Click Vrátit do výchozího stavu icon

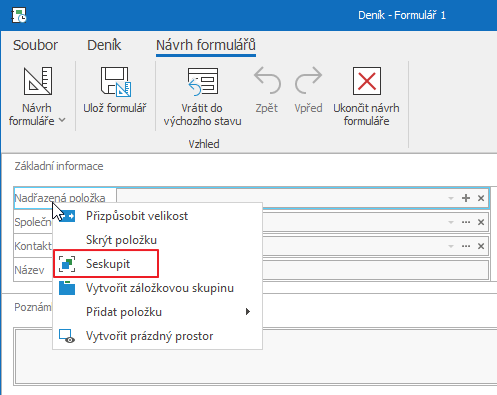point(203,81)
